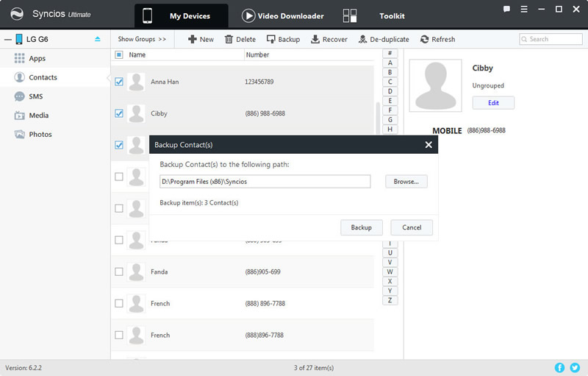Eject the LG G6 device
The height and width of the screenshot is (376, 588).
[98, 39]
